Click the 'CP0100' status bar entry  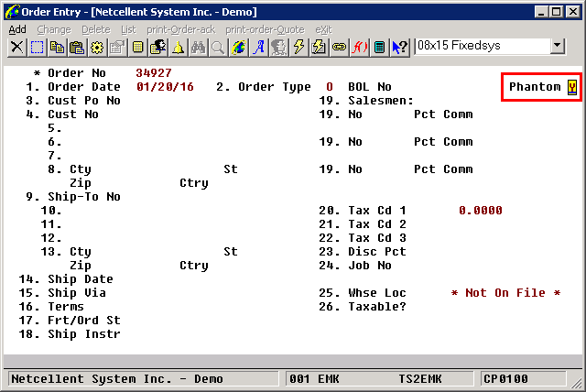pyautogui.click(x=505, y=379)
